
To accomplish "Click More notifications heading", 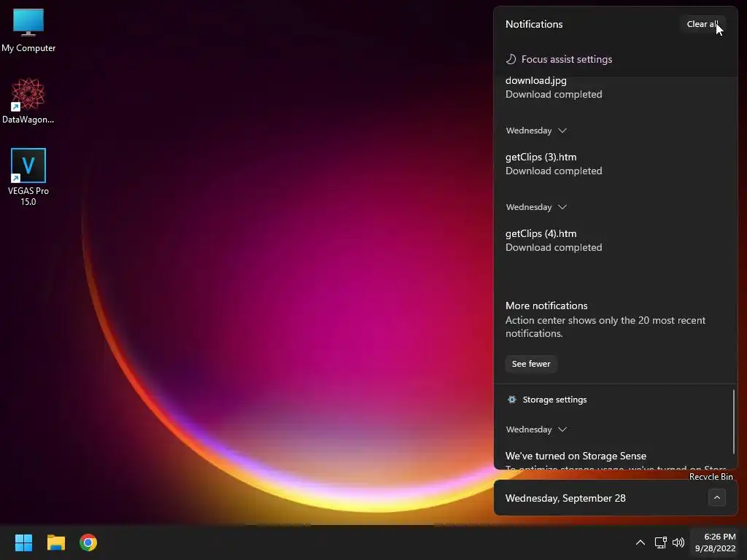I will pyautogui.click(x=546, y=306).
